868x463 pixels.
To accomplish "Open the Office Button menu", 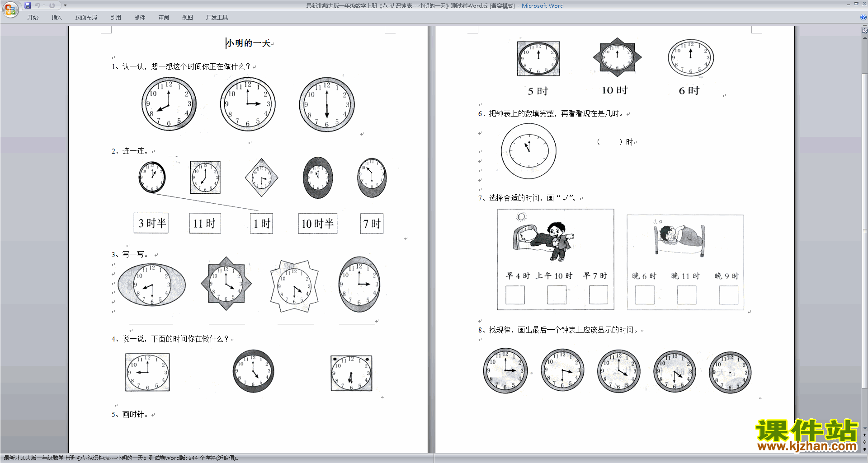I will pyautogui.click(x=10, y=9).
